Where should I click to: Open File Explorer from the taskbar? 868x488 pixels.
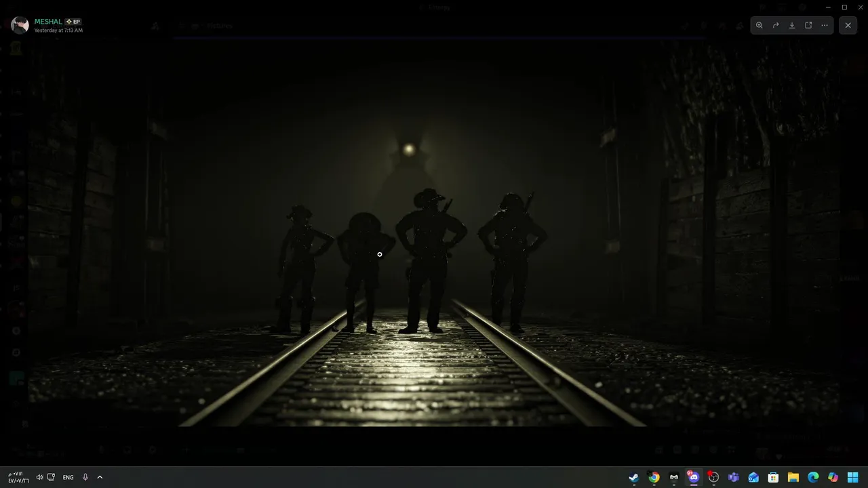[793, 477]
